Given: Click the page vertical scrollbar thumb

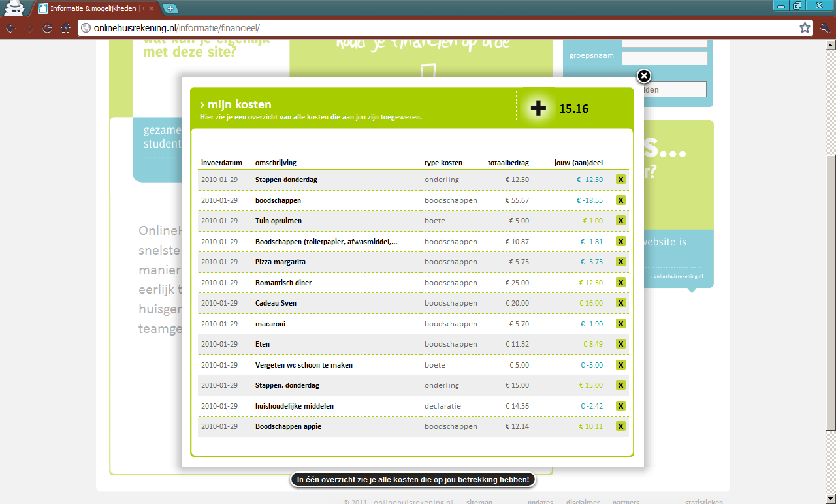Looking at the screenshot, I should coord(830,292).
